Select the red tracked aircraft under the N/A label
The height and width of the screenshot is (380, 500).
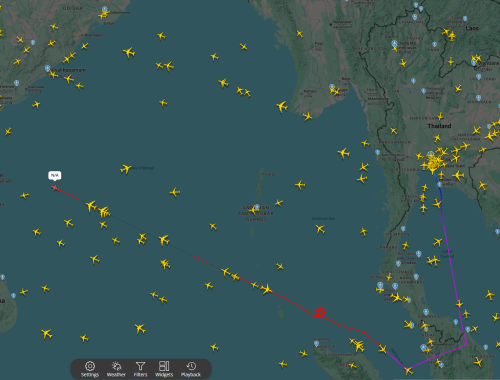(55, 188)
